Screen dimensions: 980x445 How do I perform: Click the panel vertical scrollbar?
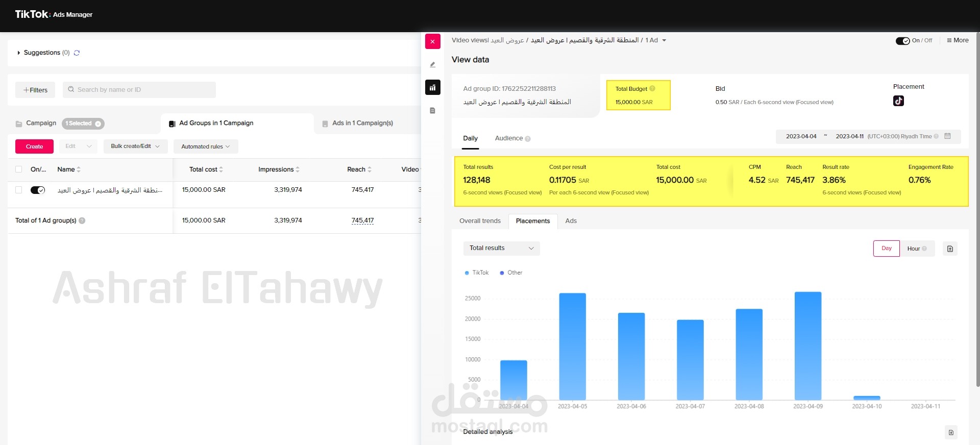click(977, 211)
